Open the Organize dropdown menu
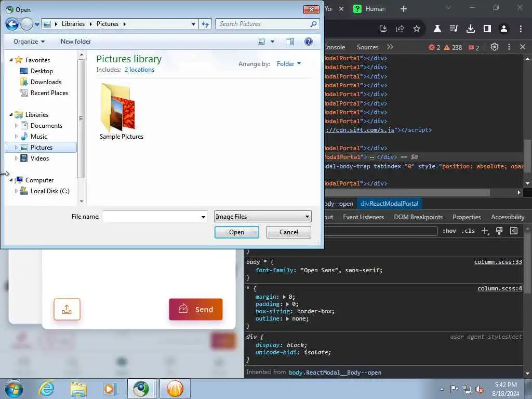The width and height of the screenshot is (532, 399). click(x=29, y=42)
